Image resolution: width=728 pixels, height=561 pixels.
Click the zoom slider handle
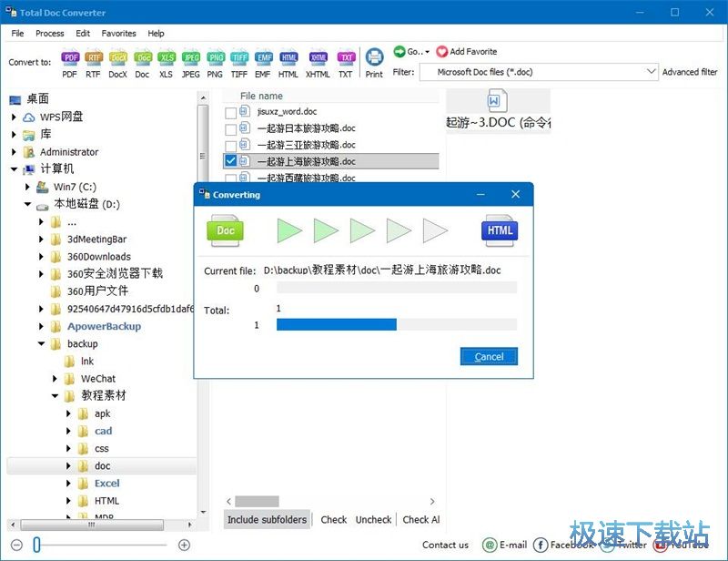36,545
